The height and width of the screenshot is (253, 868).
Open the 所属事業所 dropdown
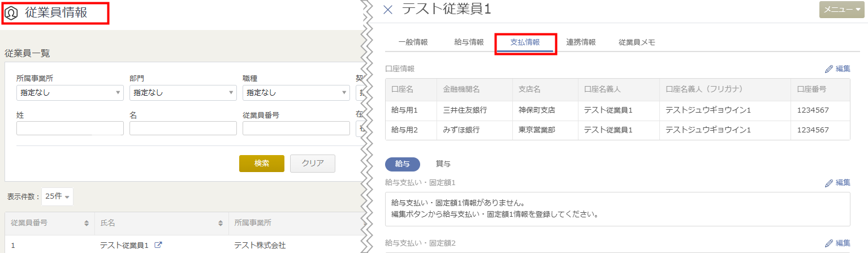pyautogui.click(x=70, y=92)
